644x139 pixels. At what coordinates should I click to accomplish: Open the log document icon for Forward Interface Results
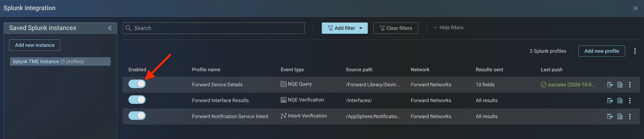pos(620,100)
